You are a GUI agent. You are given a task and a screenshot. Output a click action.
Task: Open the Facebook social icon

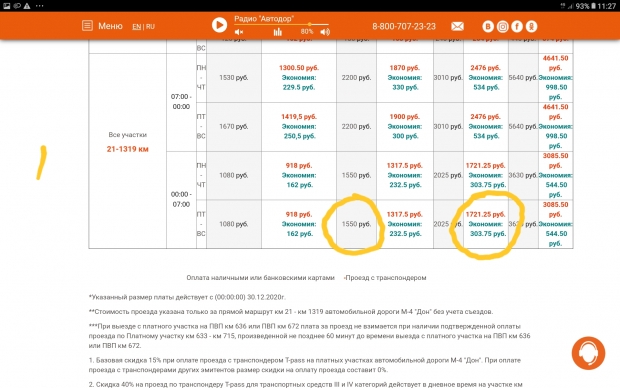[x=517, y=26]
